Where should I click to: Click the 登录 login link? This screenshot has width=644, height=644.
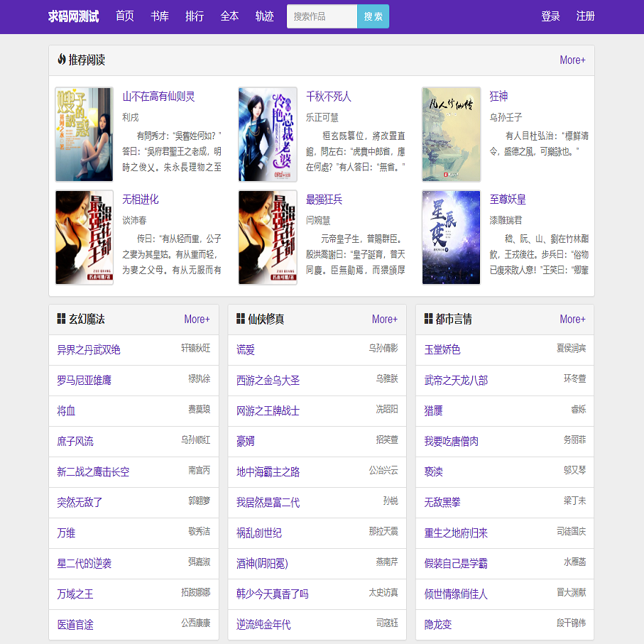pos(550,16)
